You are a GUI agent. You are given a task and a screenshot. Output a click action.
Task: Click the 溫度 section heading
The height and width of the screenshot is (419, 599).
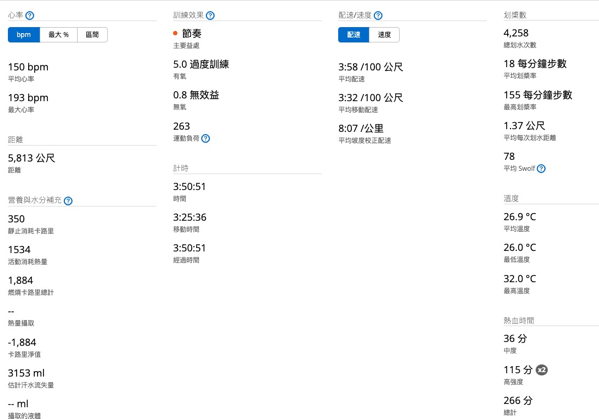click(511, 198)
